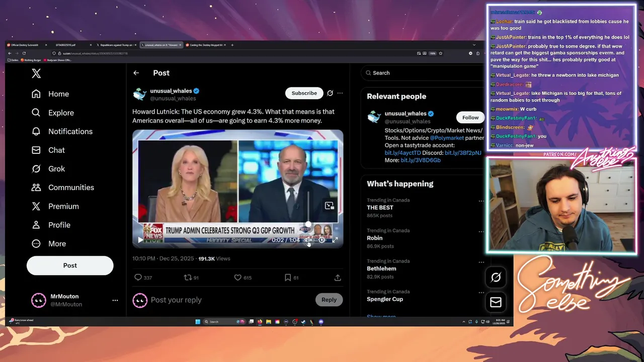Screen dimensions: 644x362
Task: Go back using the post back arrow
Action: click(136, 73)
